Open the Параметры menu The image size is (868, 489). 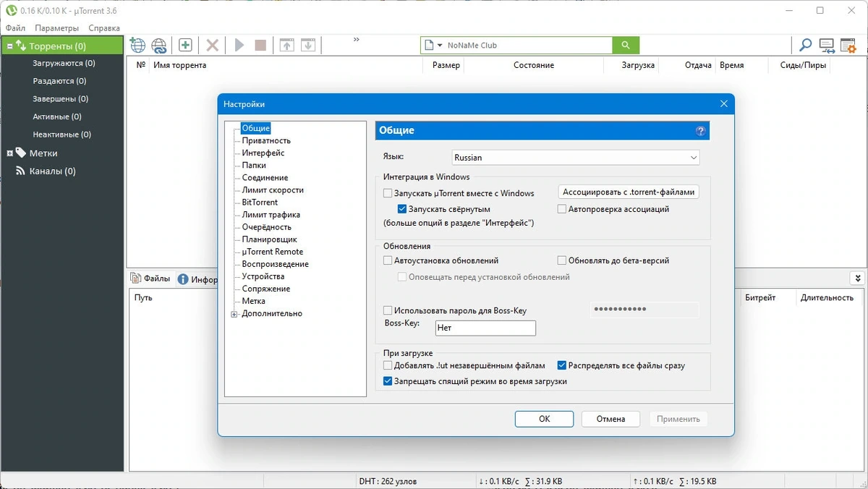tap(56, 28)
